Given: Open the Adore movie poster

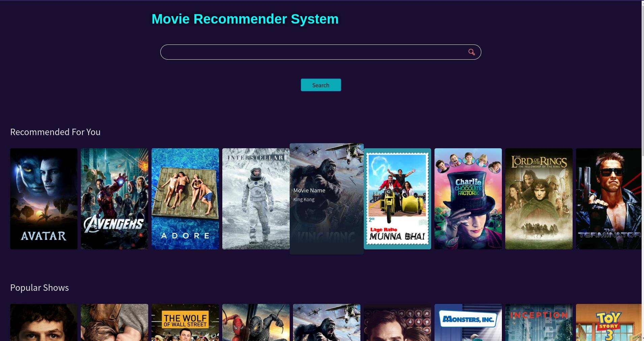Looking at the screenshot, I should tap(185, 199).
